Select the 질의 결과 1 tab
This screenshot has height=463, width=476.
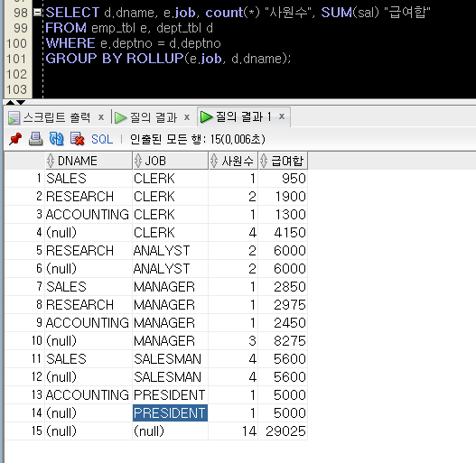tap(244, 116)
